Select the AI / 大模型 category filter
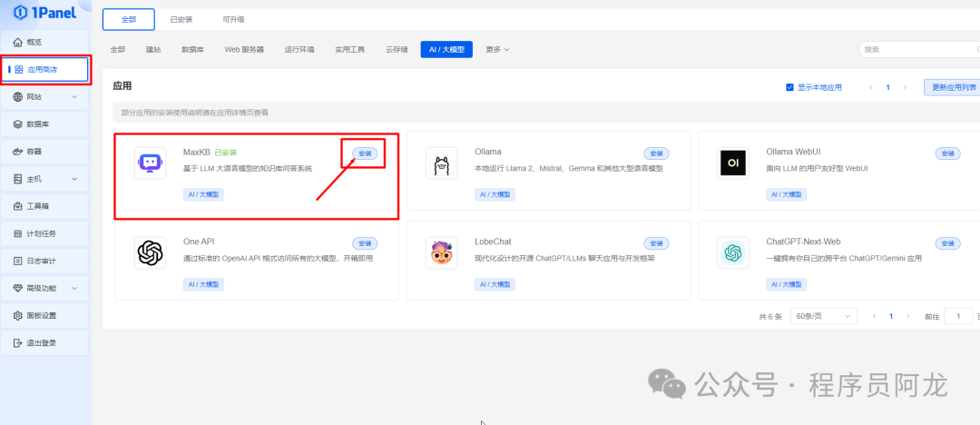The image size is (980, 425). pyautogui.click(x=446, y=49)
